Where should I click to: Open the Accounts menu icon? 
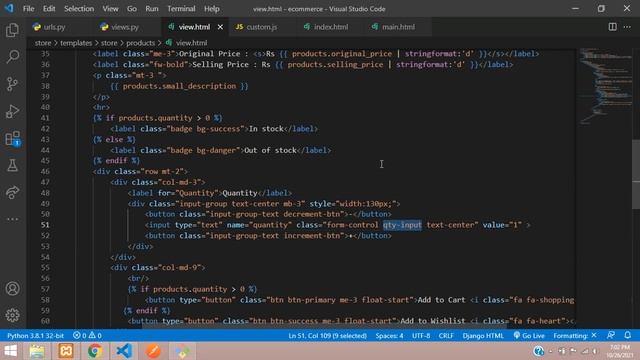click(12, 289)
